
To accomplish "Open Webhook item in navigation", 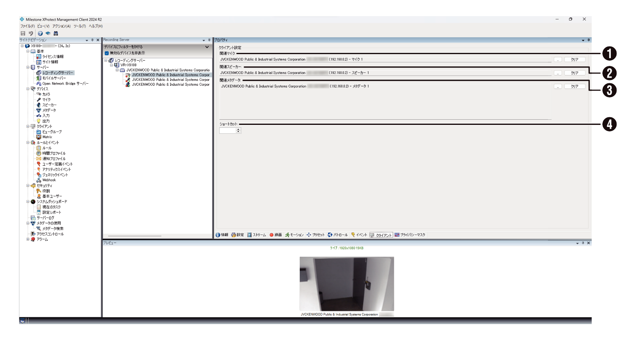I will point(49,180).
